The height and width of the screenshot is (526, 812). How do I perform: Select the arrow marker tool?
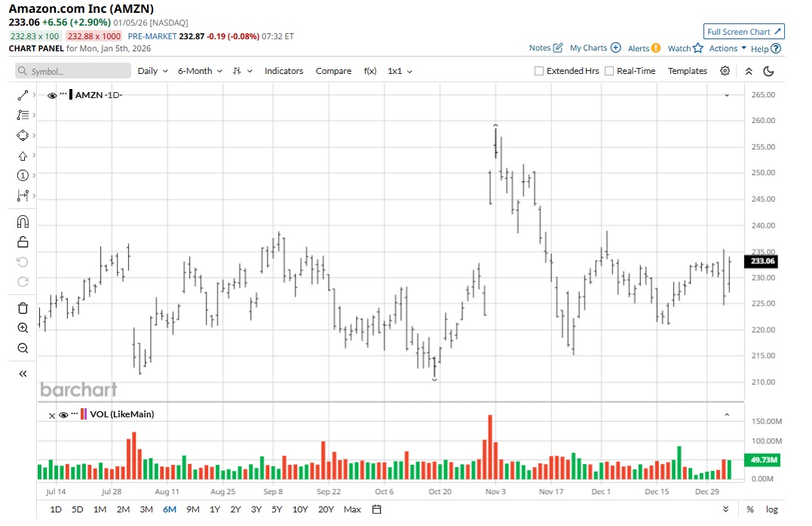(23, 155)
